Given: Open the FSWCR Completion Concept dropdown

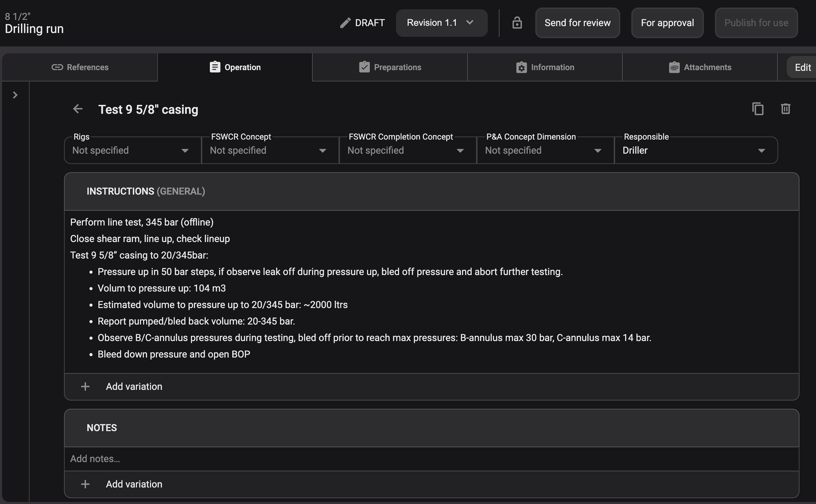Looking at the screenshot, I should 407,150.
